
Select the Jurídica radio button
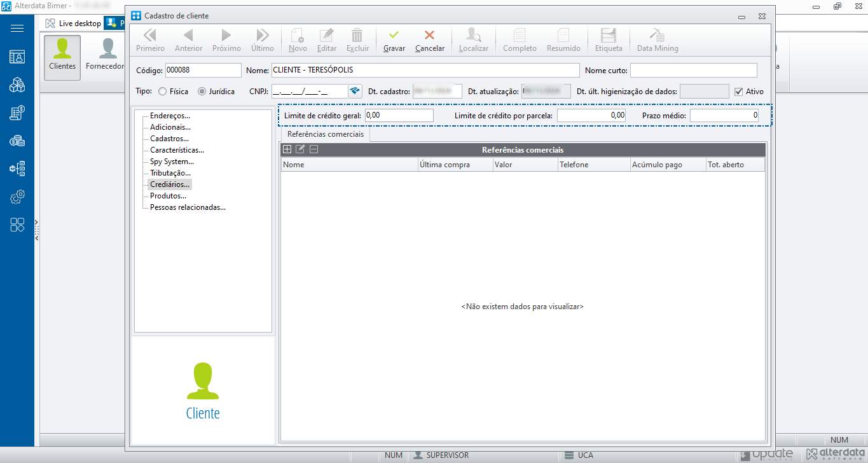point(202,92)
